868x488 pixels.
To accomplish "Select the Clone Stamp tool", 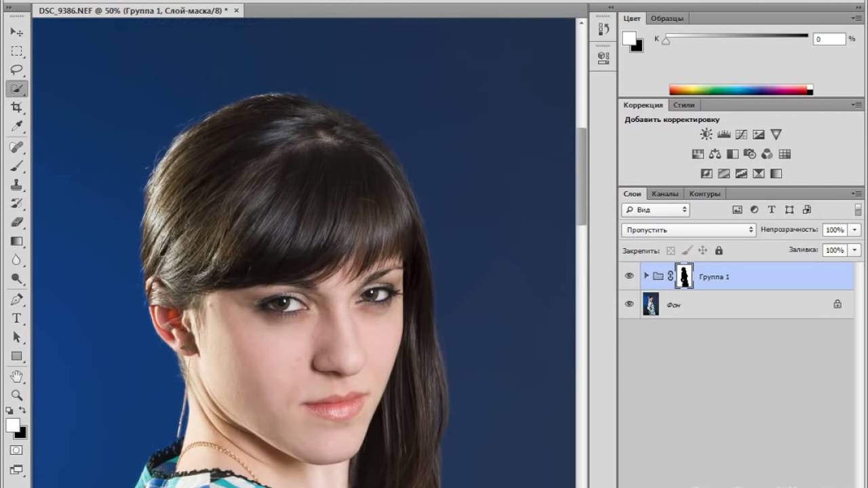I will click(17, 184).
